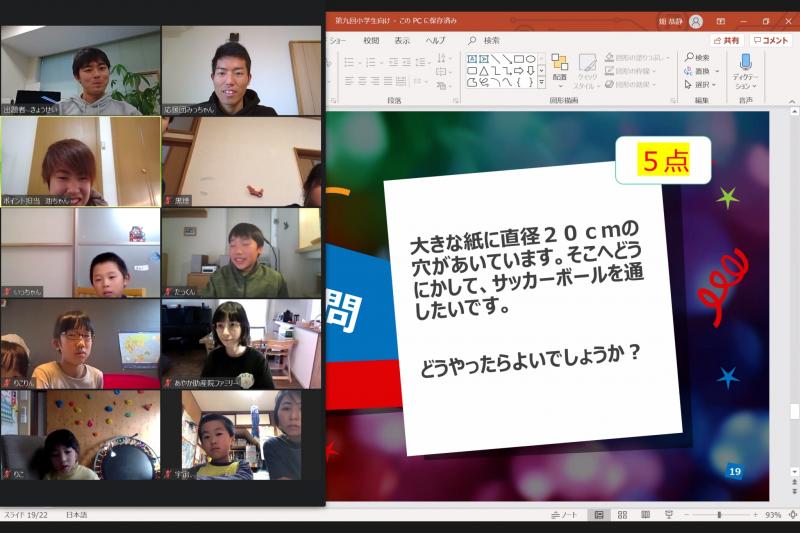800x533 pixels.
Task: Pick the down block arrow shape
Action: tap(531, 70)
